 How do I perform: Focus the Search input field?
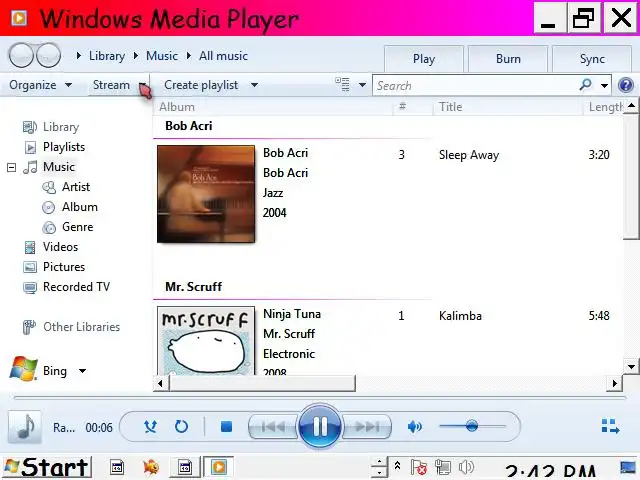pyautogui.click(x=476, y=85)
